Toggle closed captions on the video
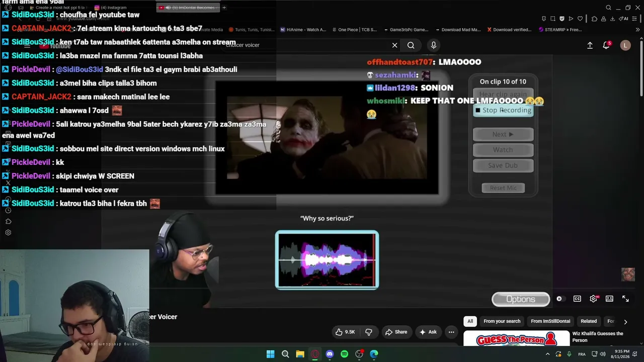This screenshot has height=362, width=644. (577, 299)
